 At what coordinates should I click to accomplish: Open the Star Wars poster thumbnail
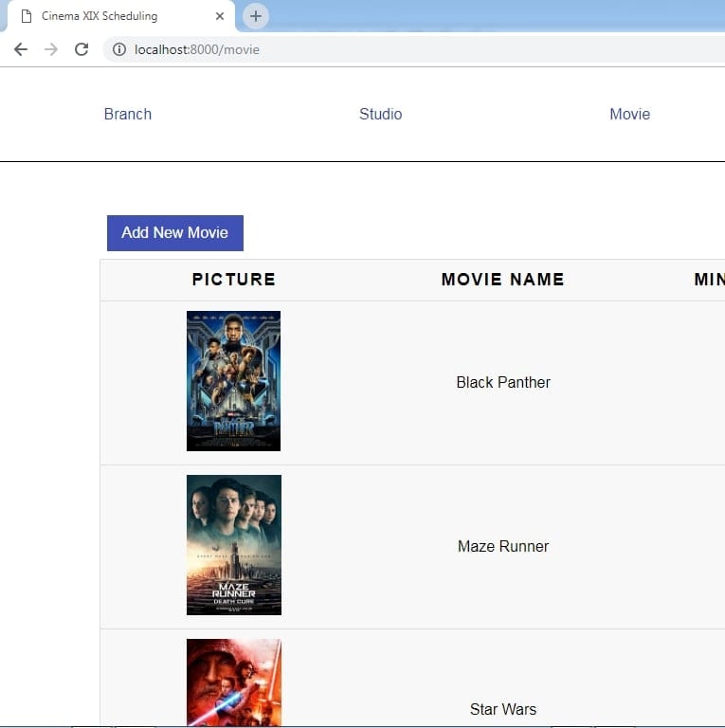tap(234, 682)
